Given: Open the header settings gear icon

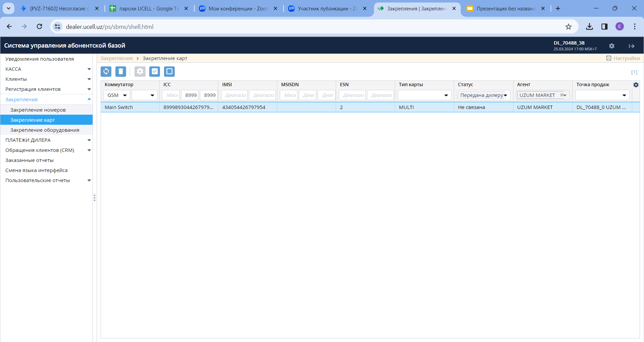Looking at the screenshot, I should [612, 46].
